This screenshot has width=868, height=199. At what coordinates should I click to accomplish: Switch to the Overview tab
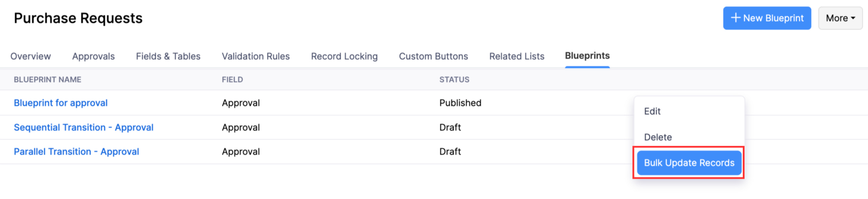click(31, 56)
